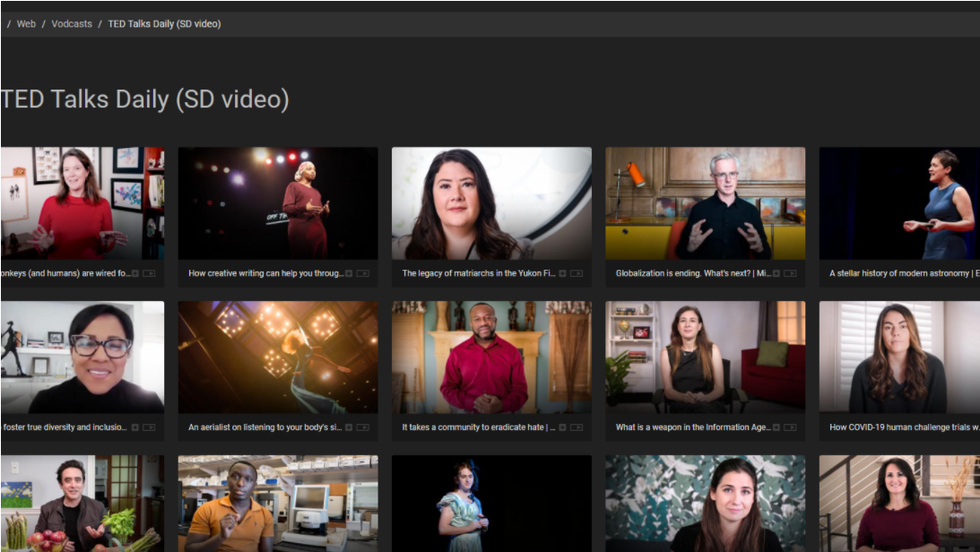Click 'What is a weapon' video thumbnail

(x=706, y=358)
